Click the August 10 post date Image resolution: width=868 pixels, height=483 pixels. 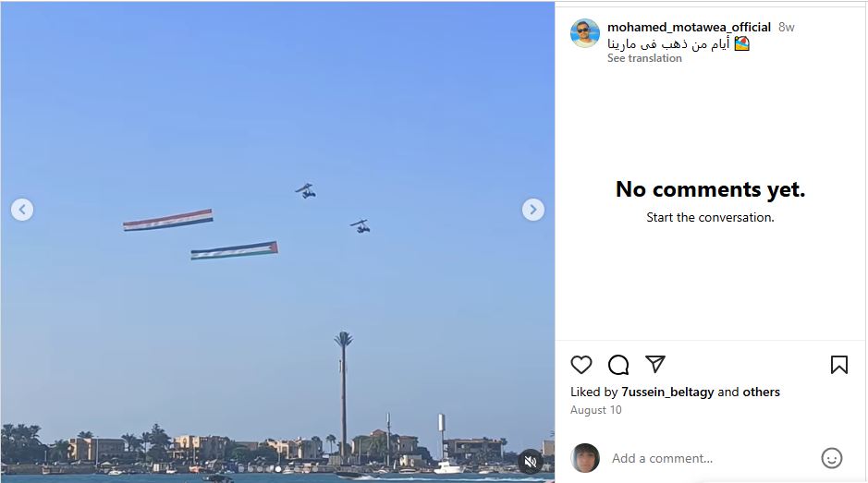click(x=596, y=410)
